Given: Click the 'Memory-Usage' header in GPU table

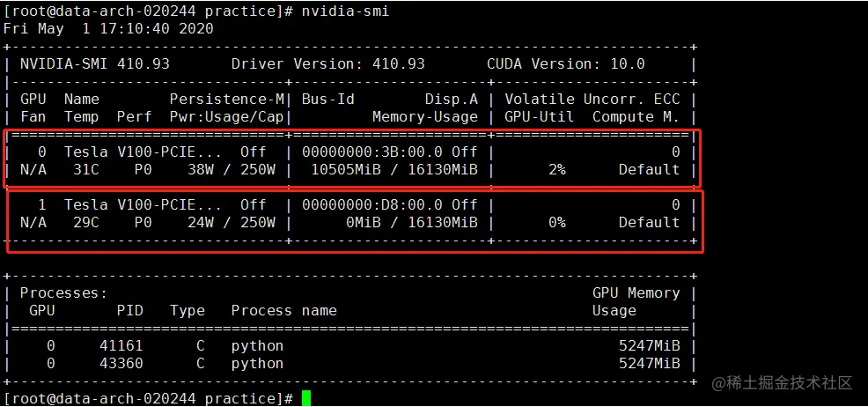Looking at the screenshot, I should (424, 117).
